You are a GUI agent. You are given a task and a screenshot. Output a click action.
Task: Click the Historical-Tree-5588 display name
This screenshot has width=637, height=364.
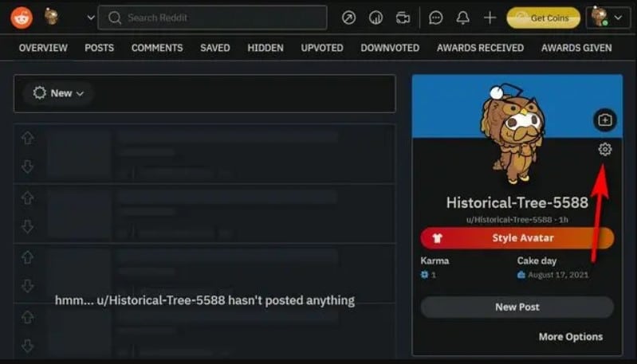[x=517, y=202]
